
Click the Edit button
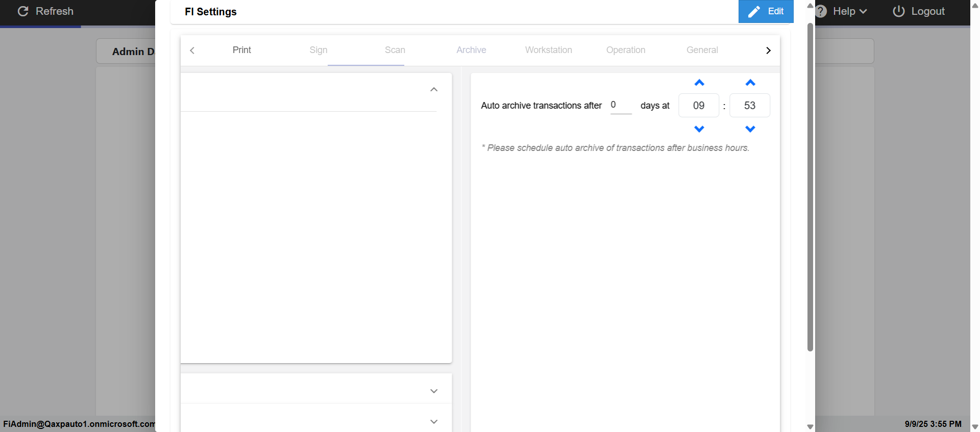pyautogui.click(x=766, y=11)
